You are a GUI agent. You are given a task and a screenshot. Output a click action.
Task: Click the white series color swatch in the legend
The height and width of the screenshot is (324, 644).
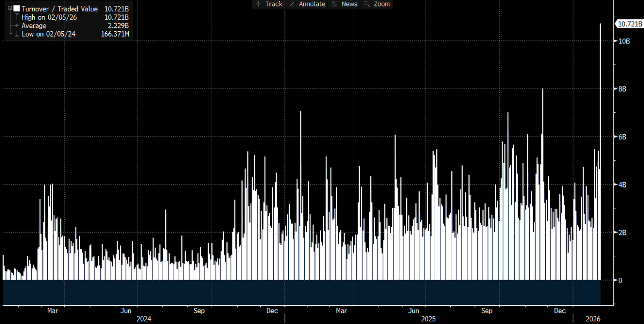click(x=16, y=9)
